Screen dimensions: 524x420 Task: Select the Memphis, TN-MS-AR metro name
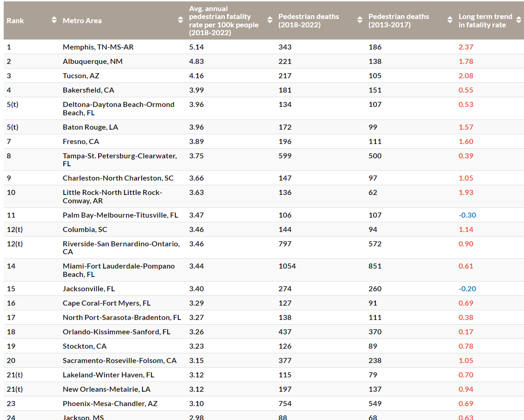tap(98, 47)
